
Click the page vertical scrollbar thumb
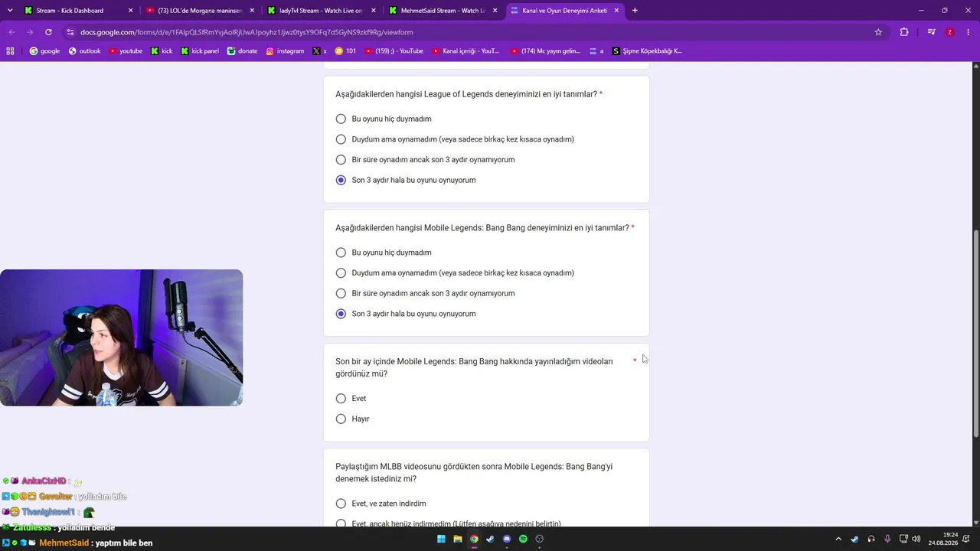tap(975, 334)
